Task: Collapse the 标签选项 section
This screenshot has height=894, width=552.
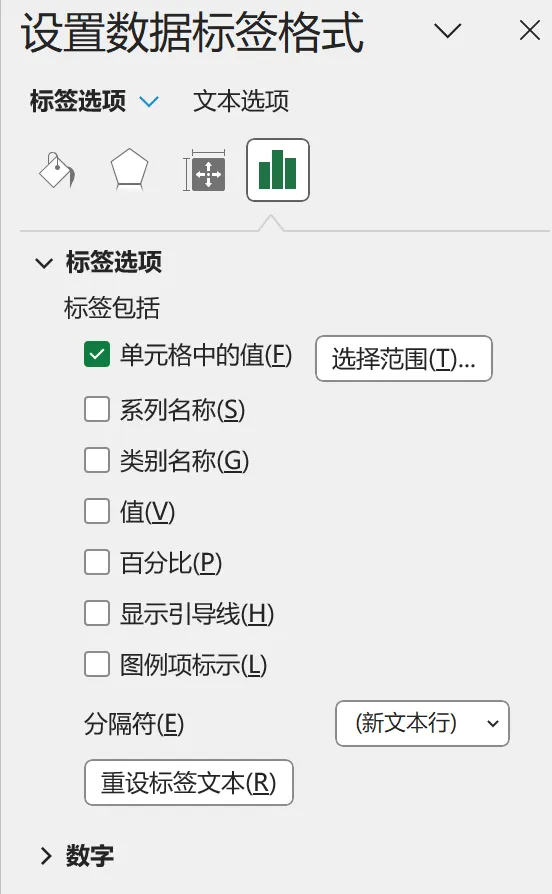Action: [x=44, y=263]
